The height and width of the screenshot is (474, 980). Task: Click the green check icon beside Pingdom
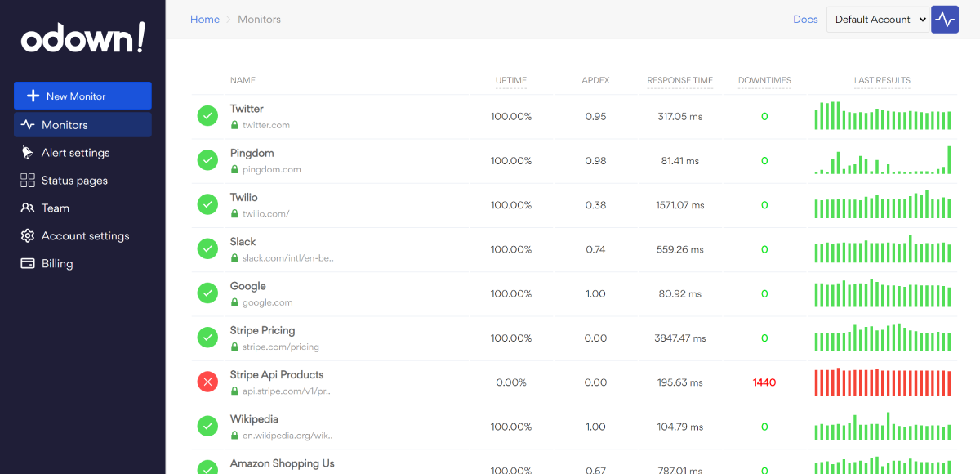tap(207, 160)
